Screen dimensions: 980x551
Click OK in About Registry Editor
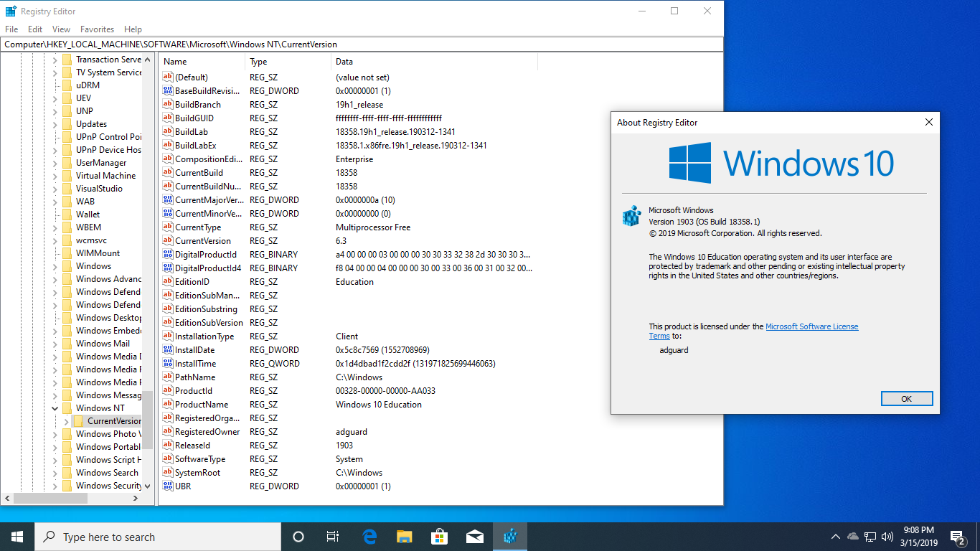pos(906,399)
